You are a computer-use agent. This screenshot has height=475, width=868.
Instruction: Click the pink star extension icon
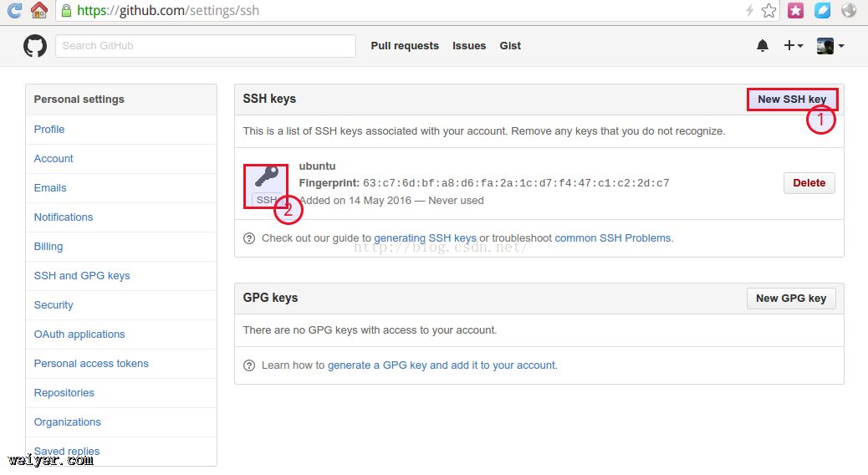click(795, 11)
